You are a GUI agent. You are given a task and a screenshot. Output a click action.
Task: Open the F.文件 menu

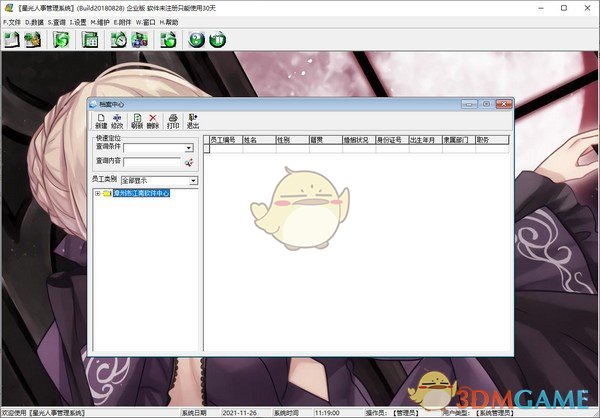click(11, 23)
